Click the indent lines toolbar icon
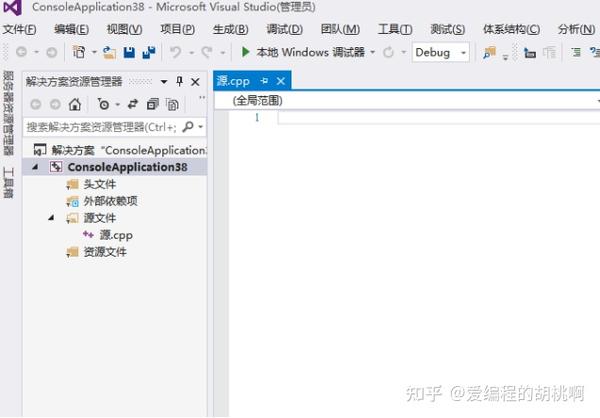600x418 pixels. [x=576, y=52]
